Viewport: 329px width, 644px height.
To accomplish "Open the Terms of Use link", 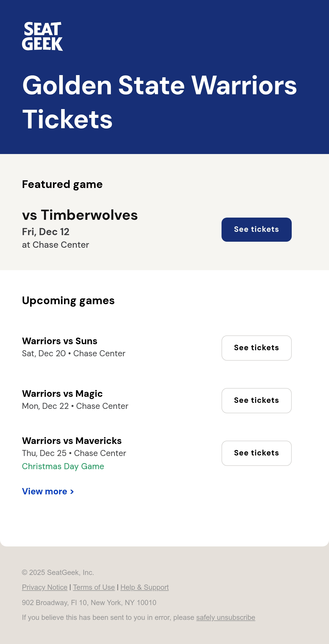I will point(94,587).
